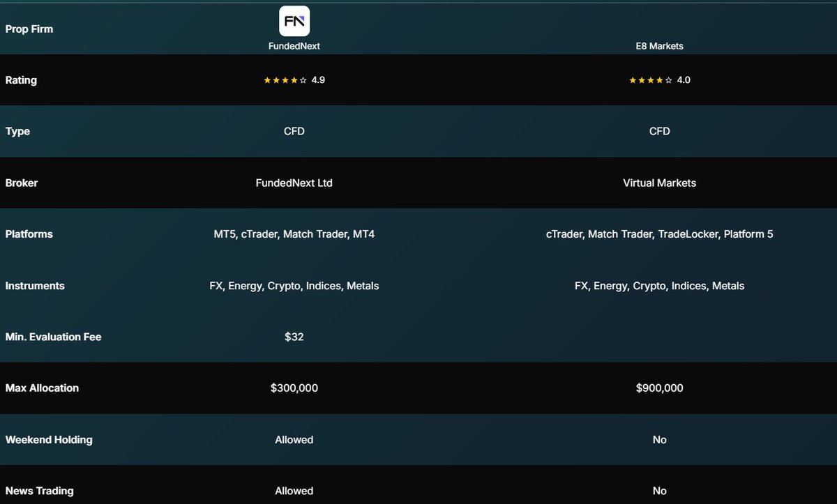Select the Prop Firm header row
The height and width of the screenshot is (504, 837).
coord(29,29)
